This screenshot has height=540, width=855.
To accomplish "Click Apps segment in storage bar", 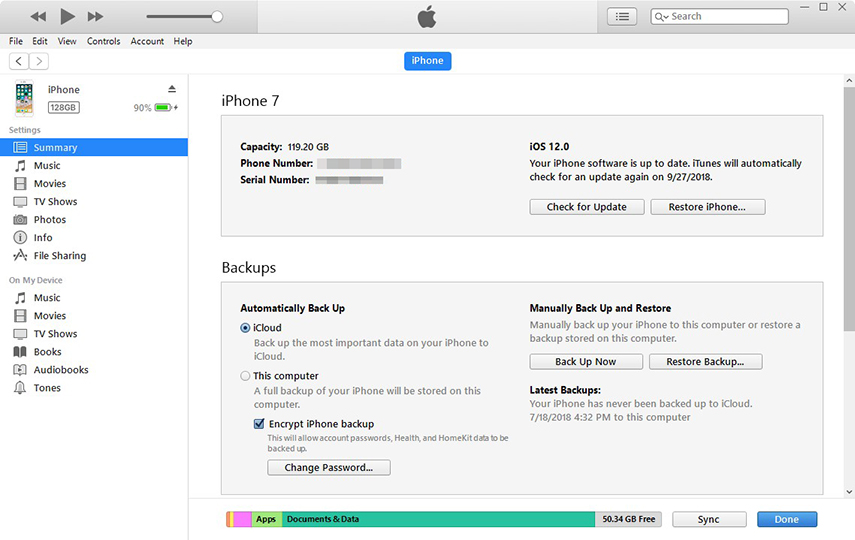I will 267,519.
